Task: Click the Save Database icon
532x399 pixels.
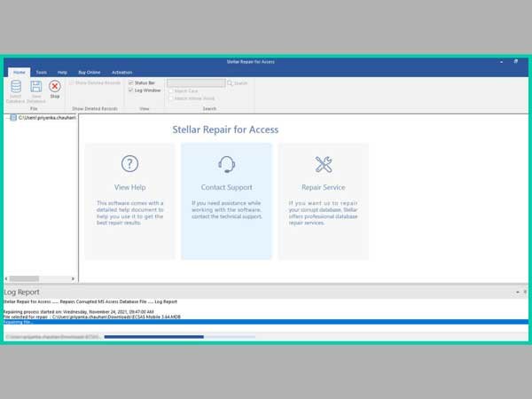Action: tap(36, 87)
